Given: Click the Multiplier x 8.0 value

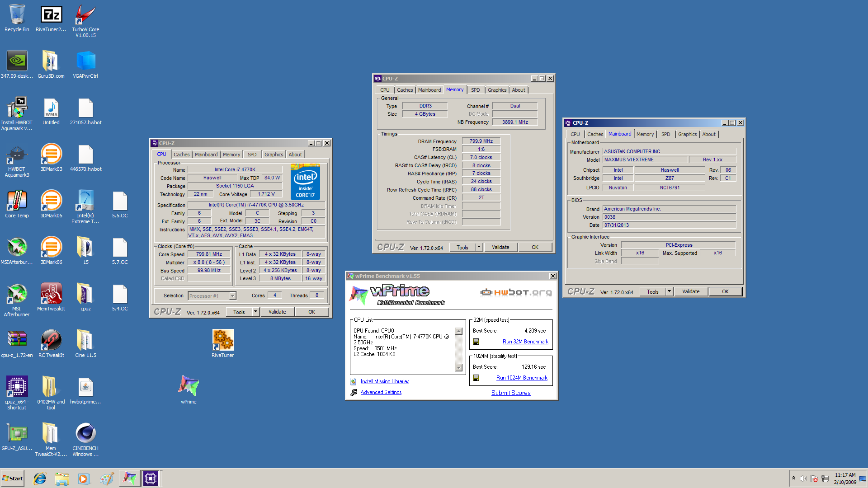Looking at the screenshot, I should (x=209, y=262).
